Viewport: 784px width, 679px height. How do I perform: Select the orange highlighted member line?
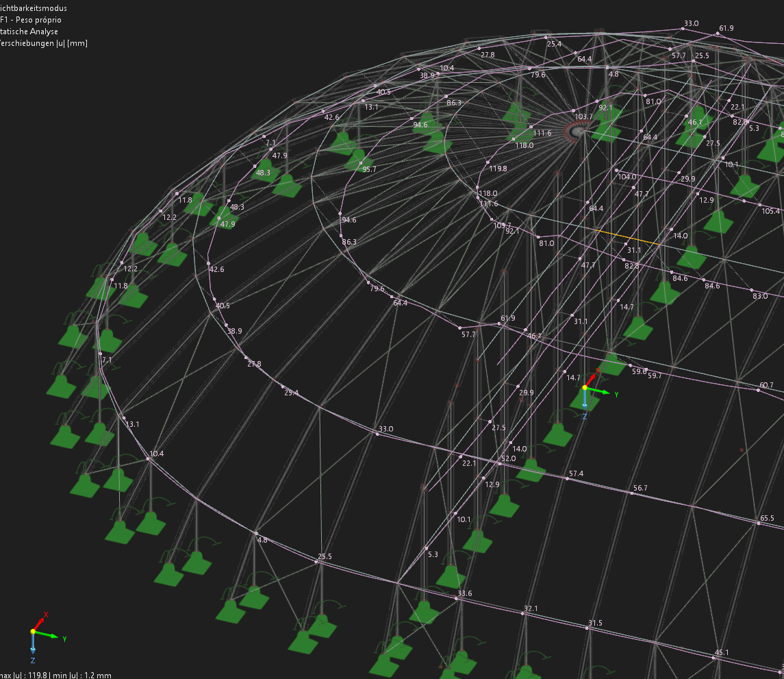click(627, 238)
